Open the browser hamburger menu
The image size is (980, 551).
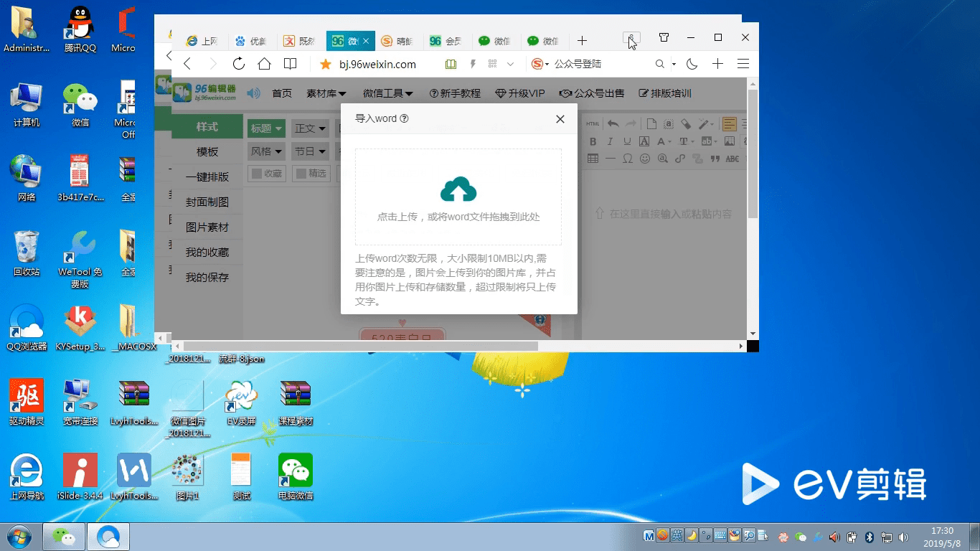point(743,64)
